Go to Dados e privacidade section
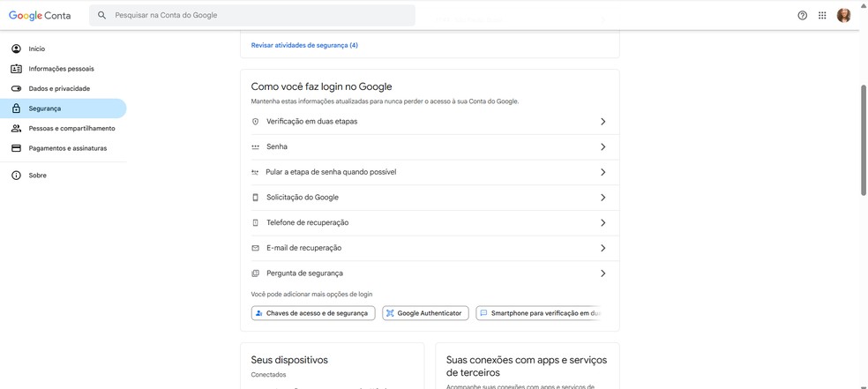 [x=59, y=88]
